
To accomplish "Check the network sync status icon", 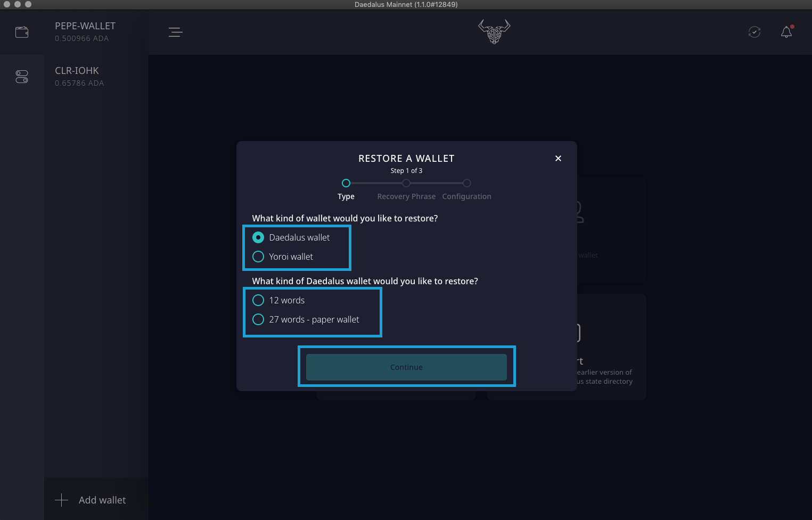I will 754,32.
